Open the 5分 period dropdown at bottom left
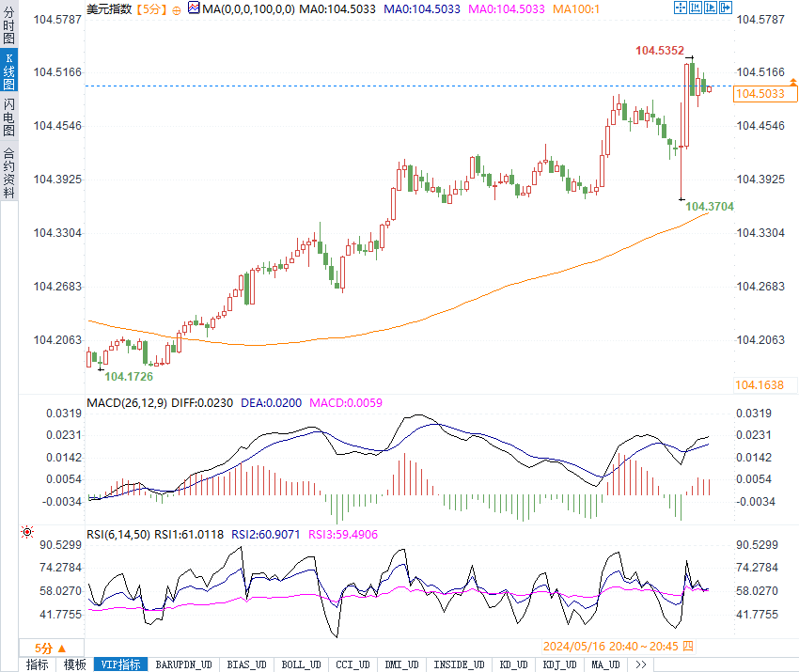This screenshot has height=672, width=799. tap(51, 648)
